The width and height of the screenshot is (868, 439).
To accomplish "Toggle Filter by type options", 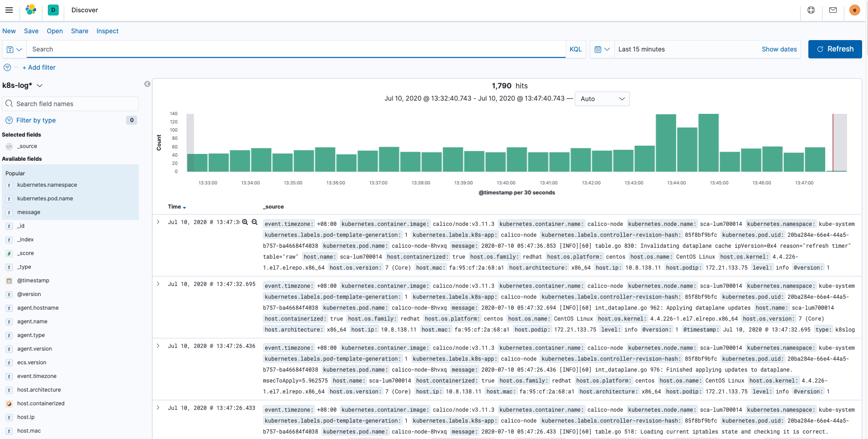I will [36, 120].
